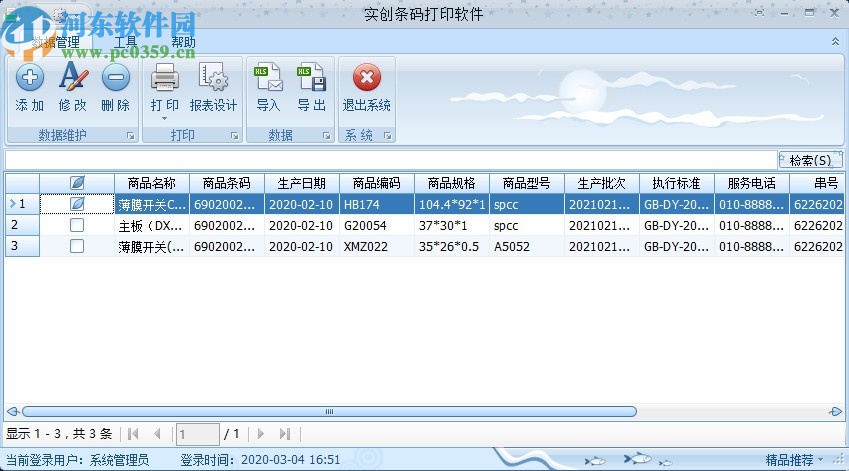Click the 导出 export XLS icon
849x471 pixels.
(311, 77)
